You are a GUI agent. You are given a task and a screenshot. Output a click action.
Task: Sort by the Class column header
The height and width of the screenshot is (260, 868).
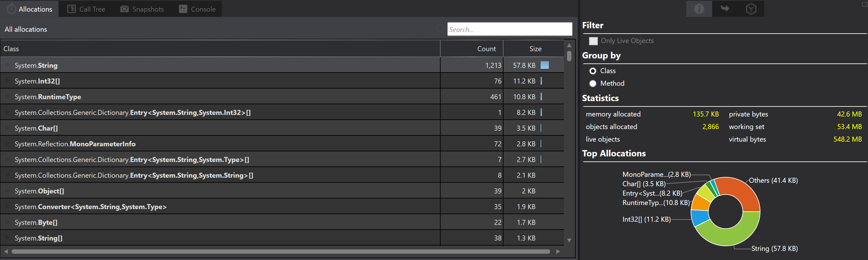220,49
